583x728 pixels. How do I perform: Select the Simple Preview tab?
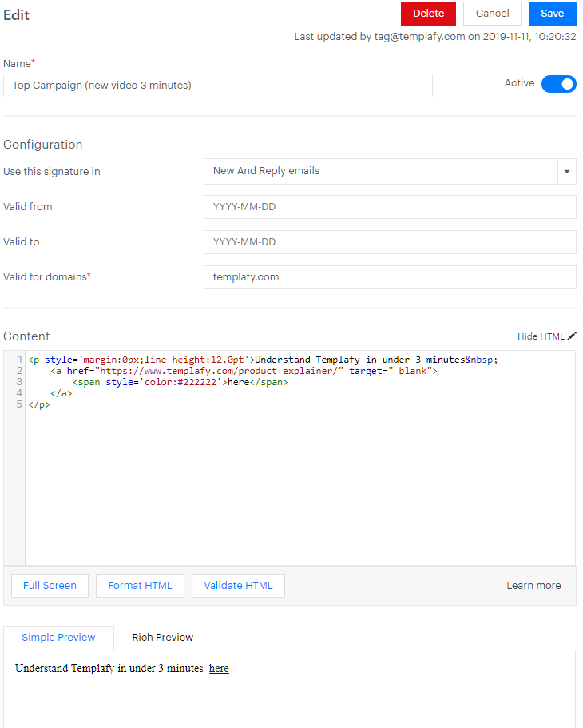58,637
